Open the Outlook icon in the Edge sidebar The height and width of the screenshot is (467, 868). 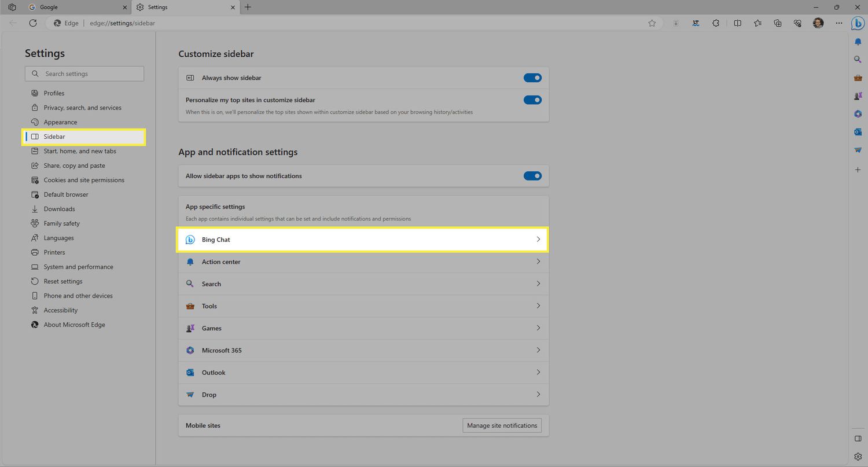coord(858,132)
